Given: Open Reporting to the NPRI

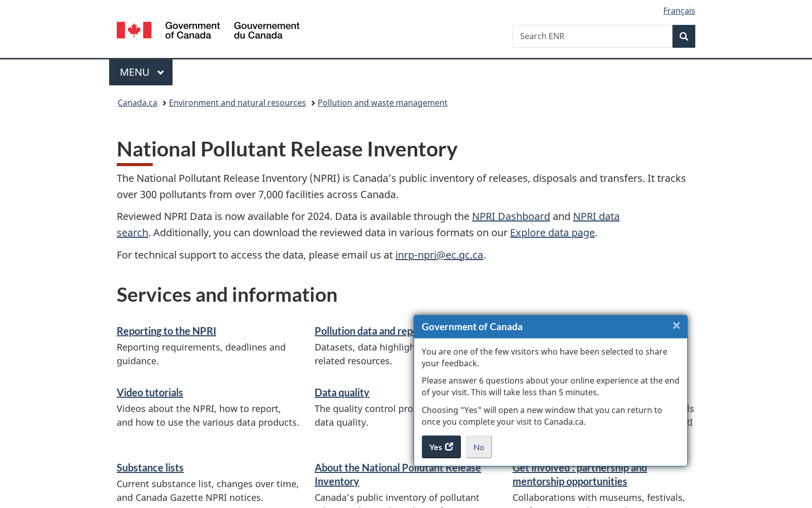Looking at the screenshot, I should 166,331.
